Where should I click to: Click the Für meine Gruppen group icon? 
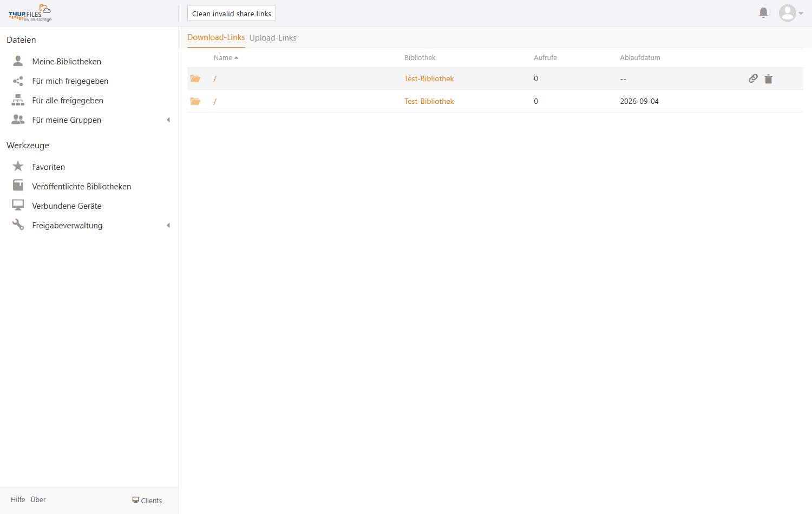tap(18, 120)
